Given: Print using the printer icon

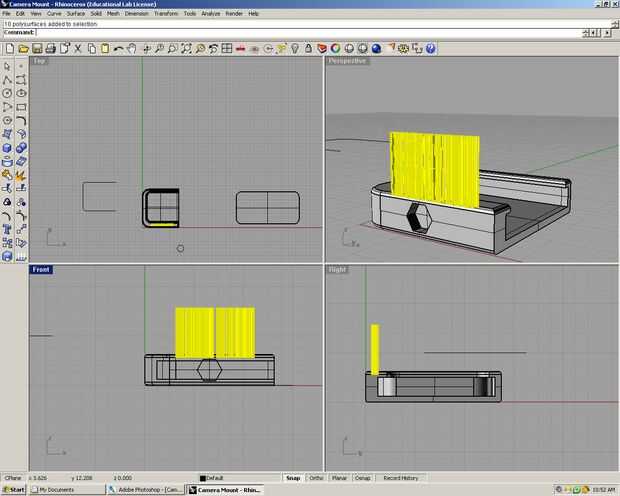Looking at the screenshot, I should (51, 49).
